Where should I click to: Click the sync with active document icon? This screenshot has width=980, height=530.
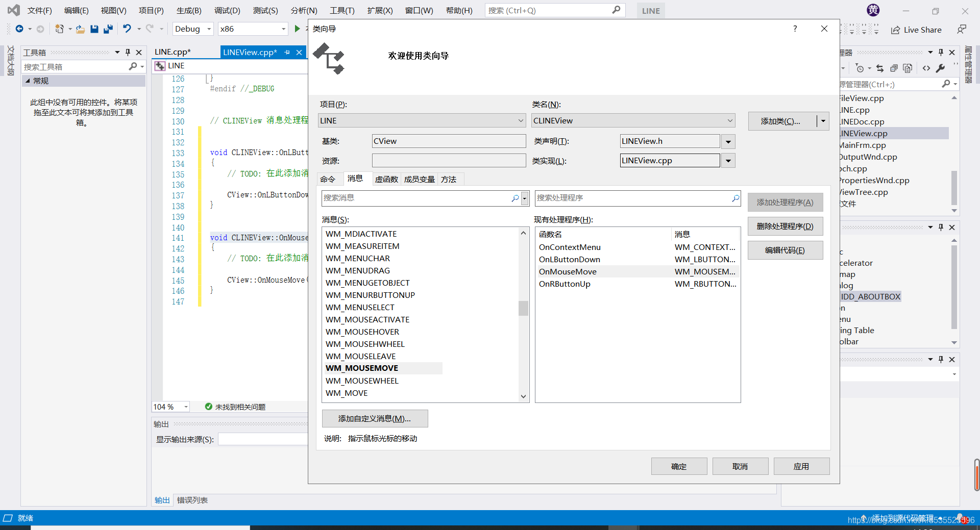(x=880, y=68)
